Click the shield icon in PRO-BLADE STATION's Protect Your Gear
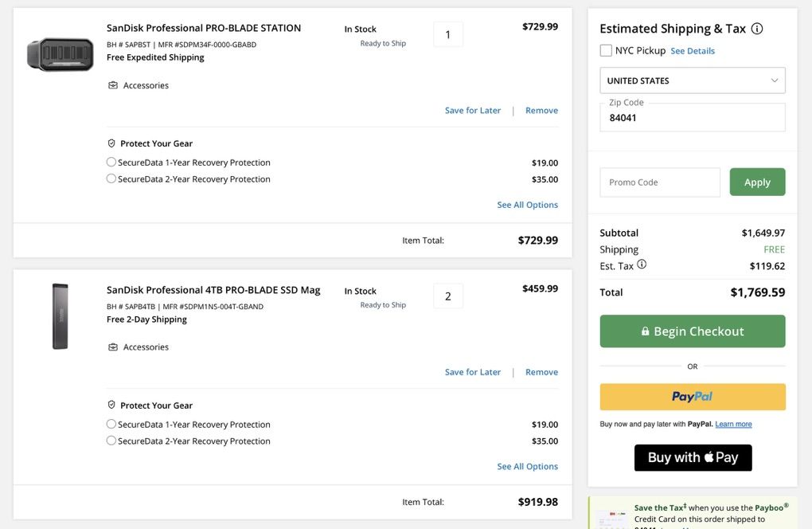 click(x=111, y=143)
